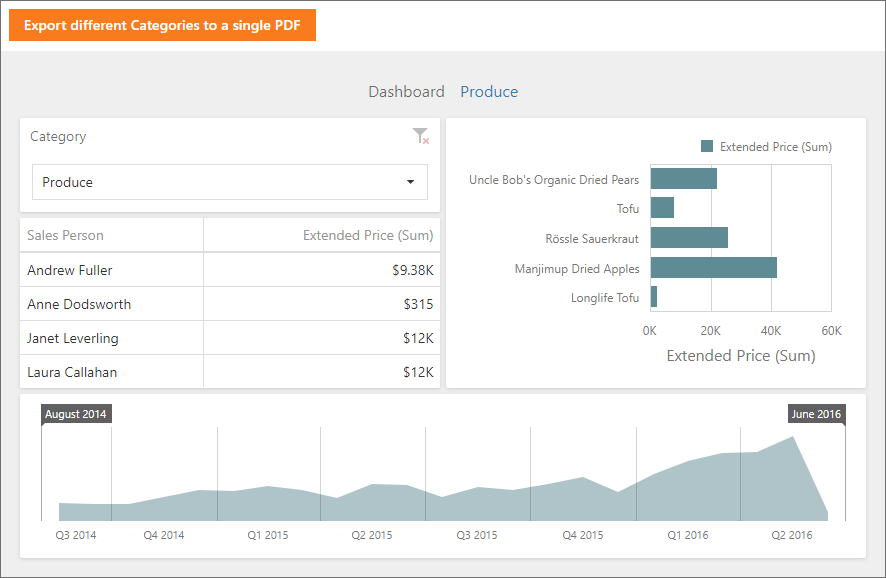Viewport: 886px width, 578px height.
Task: Click the Q4 2014 label on range filter
Action: pos(164,535)
